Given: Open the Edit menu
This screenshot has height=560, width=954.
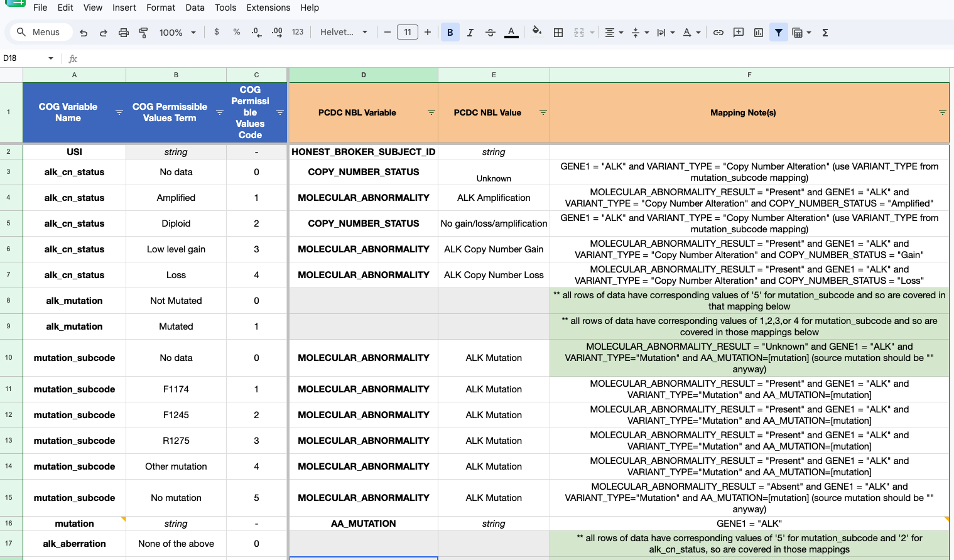Looking at the screenshot, I should 65,8.
